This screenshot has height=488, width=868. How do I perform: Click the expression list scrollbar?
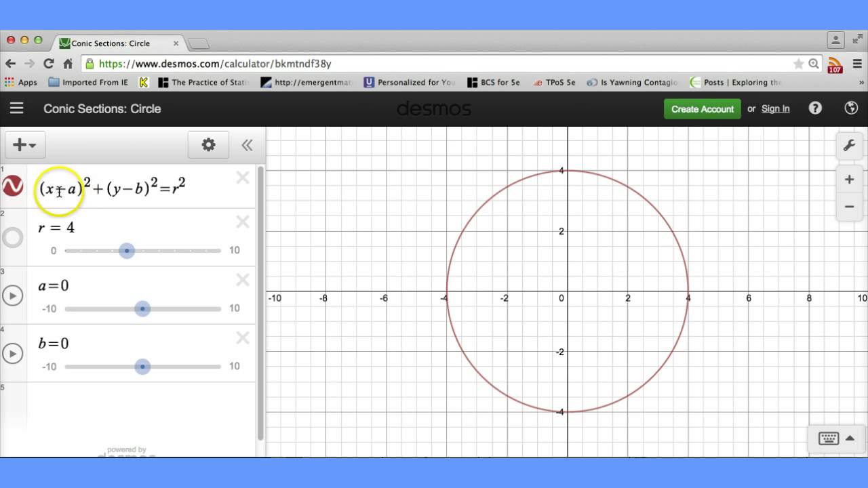click(260, 304)
